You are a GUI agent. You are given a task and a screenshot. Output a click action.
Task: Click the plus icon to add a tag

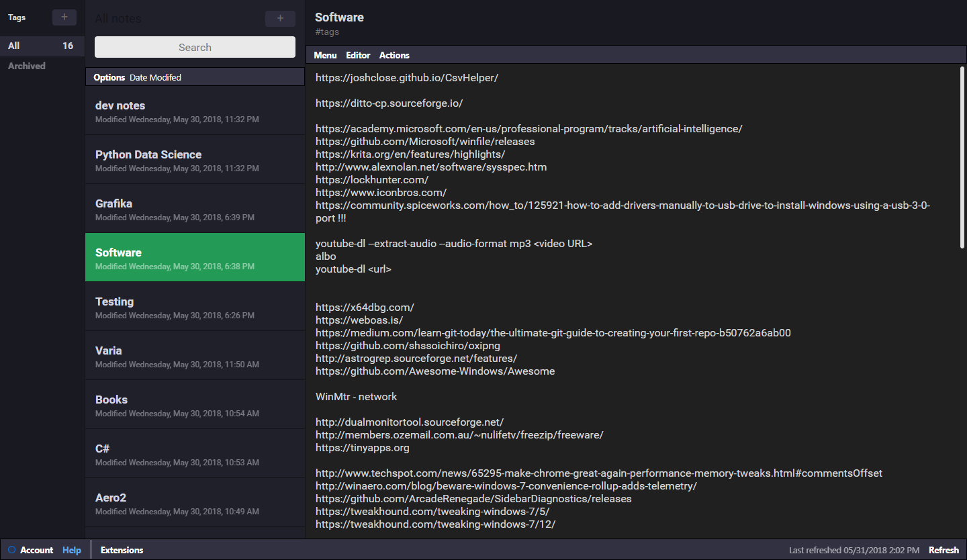point(64,17)
